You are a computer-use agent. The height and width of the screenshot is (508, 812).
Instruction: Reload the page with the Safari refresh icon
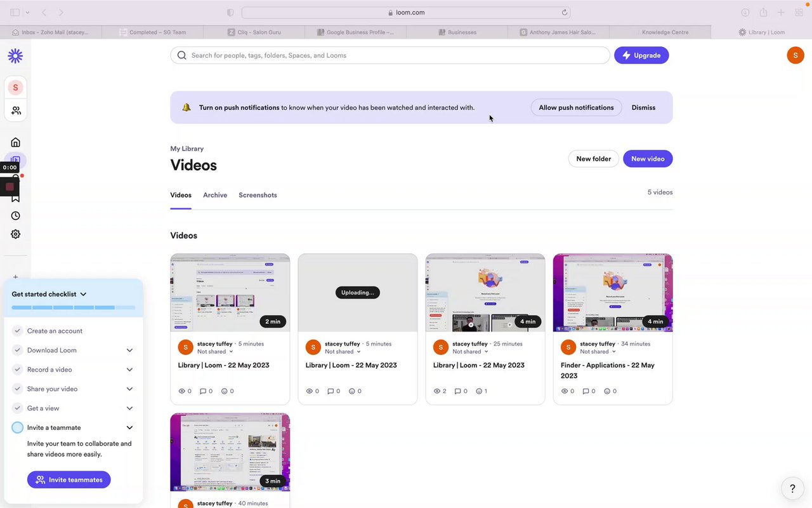[565, 12]
